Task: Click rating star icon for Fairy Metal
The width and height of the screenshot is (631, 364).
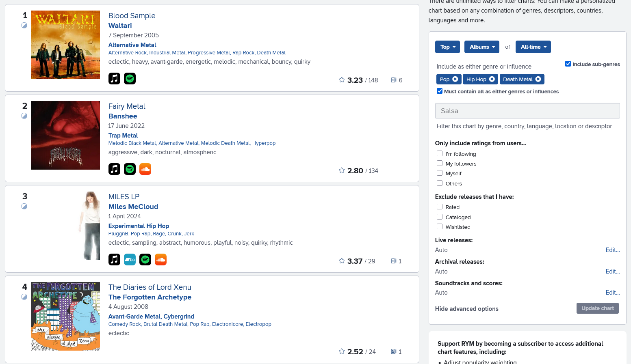Action: (x=342, y=170)
